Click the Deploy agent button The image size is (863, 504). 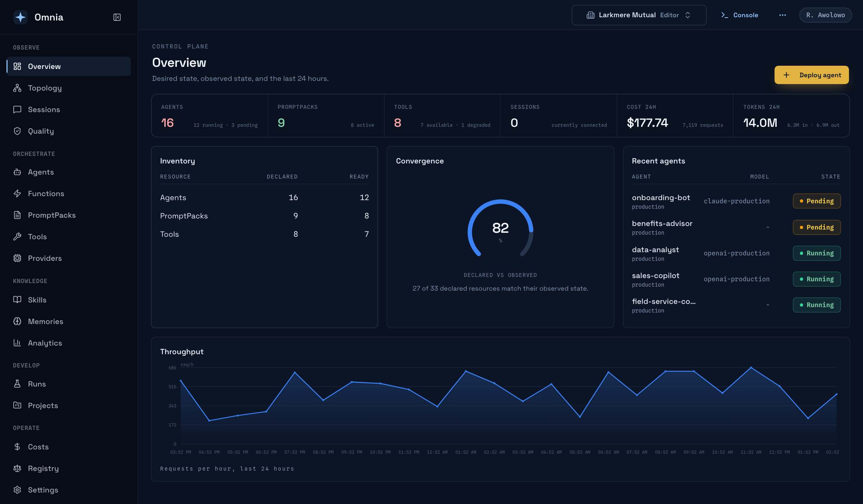812,75
